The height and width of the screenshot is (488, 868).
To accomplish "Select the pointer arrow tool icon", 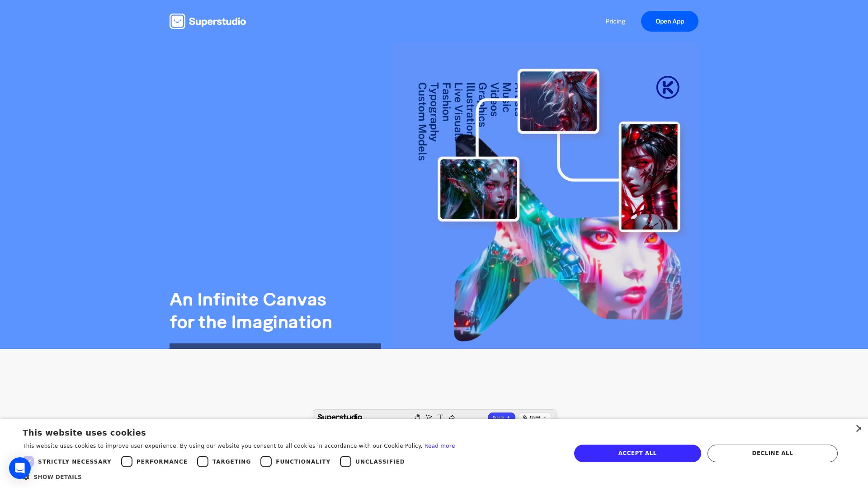I will 429,417.
